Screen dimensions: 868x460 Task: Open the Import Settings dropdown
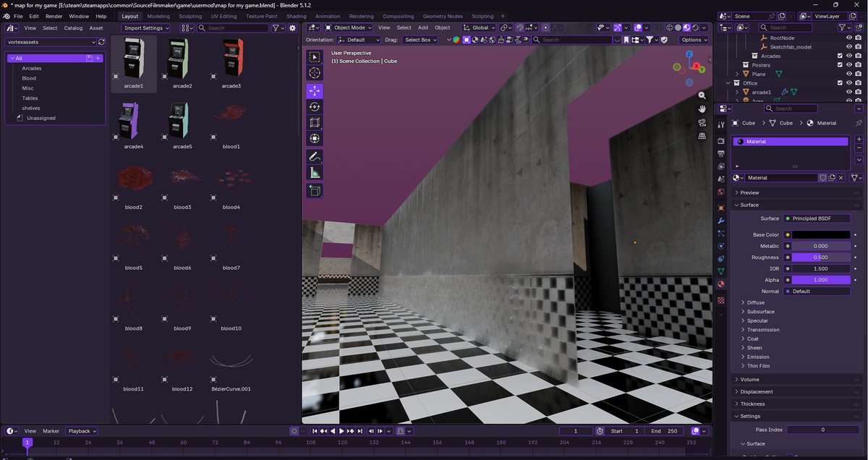[x=145, y=28]
